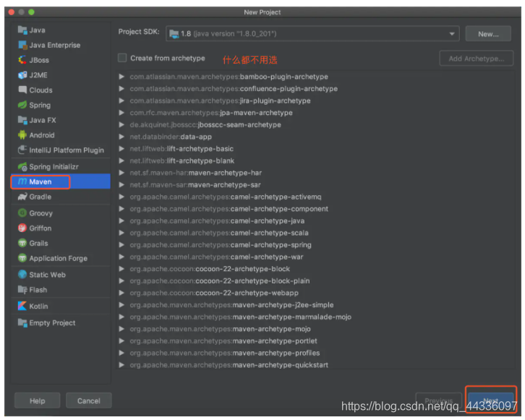Select the Java Enterprise icon

22,45
